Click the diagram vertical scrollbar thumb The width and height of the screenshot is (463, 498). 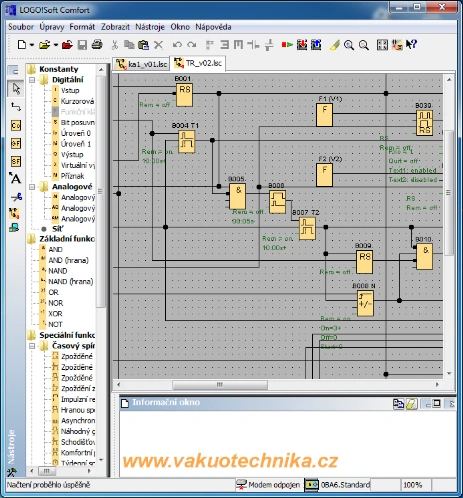point(449,193)
